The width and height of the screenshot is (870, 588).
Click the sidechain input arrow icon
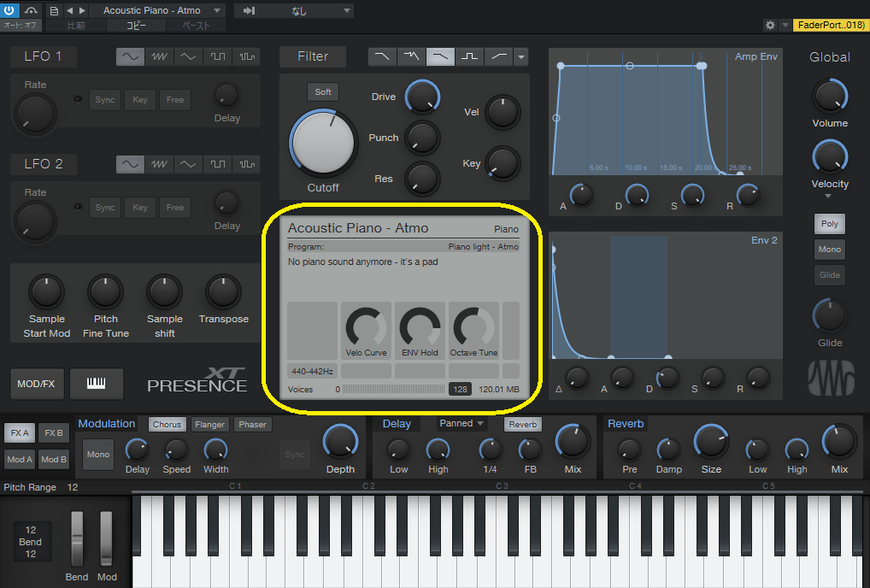click(x=250, y=10)
